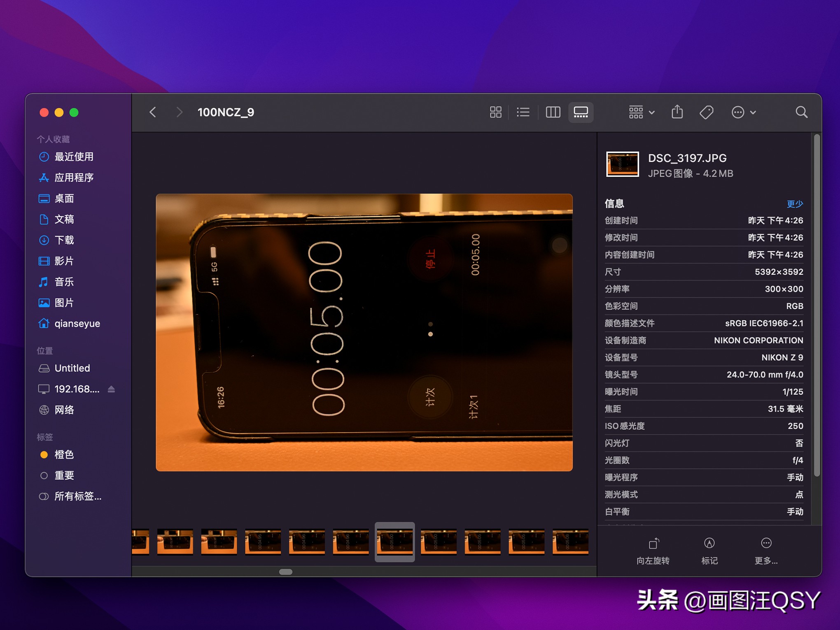Open the Search field via magnifier icon
Viewport: 840px width, 630px height.
pos(801,112)
